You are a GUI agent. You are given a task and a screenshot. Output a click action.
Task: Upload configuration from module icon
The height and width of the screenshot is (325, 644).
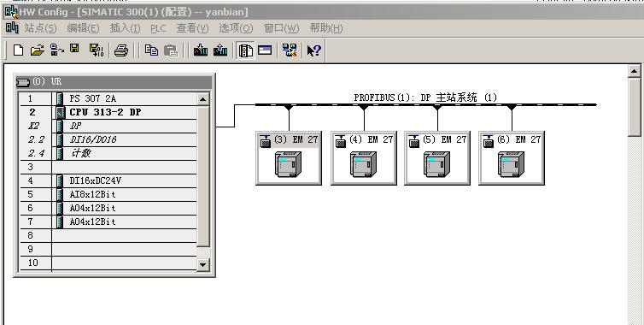click(x=220, y=50)
